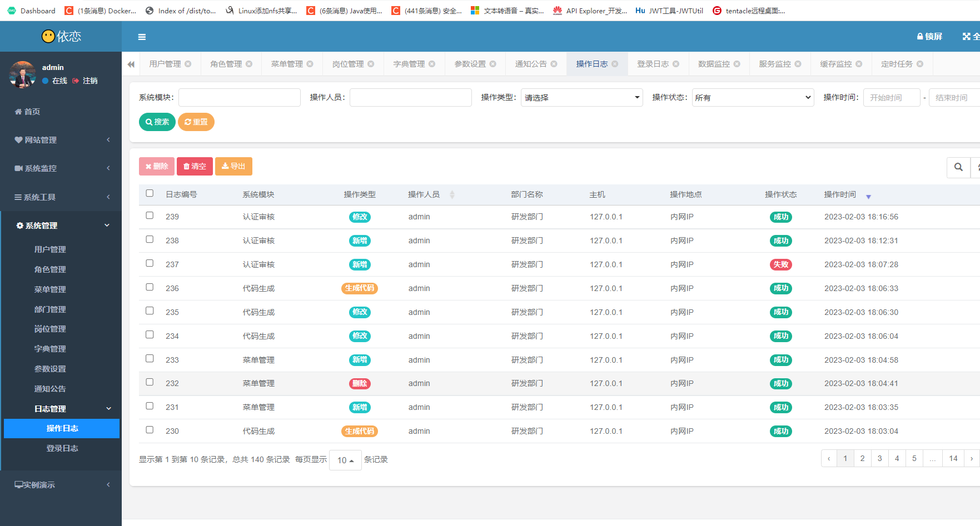This screenshot has width=980, height=526.
Task: Sort by 操作时间 column down arrow
Action: tap(868, 197)
